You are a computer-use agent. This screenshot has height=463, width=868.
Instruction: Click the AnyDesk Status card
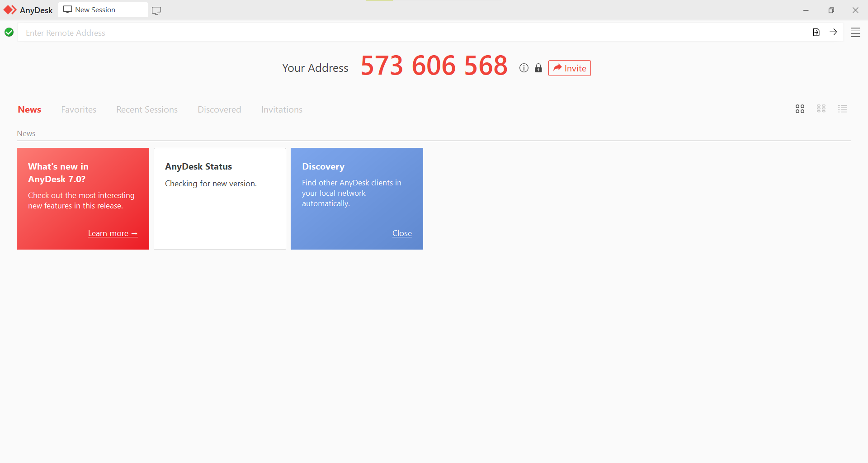(220, 198)
